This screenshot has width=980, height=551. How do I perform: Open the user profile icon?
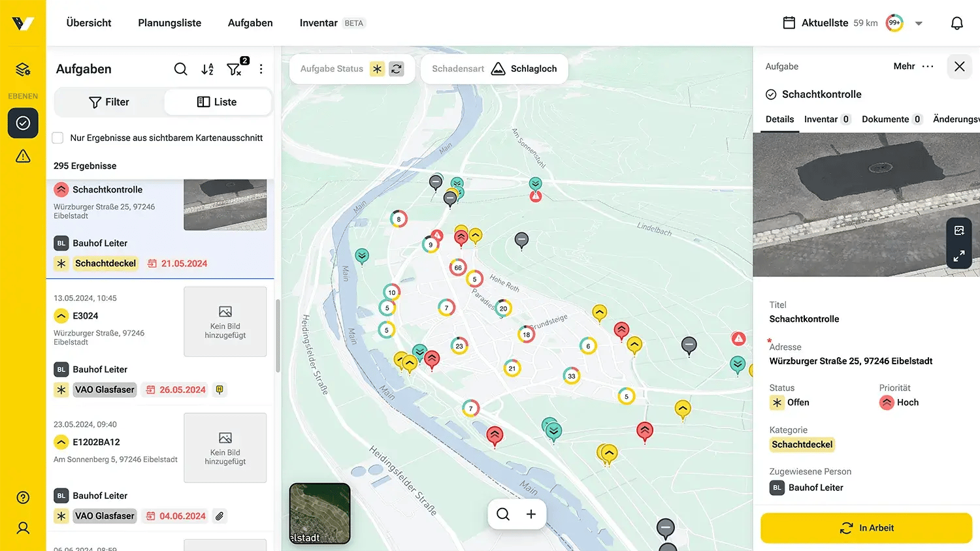pos(23,528)
